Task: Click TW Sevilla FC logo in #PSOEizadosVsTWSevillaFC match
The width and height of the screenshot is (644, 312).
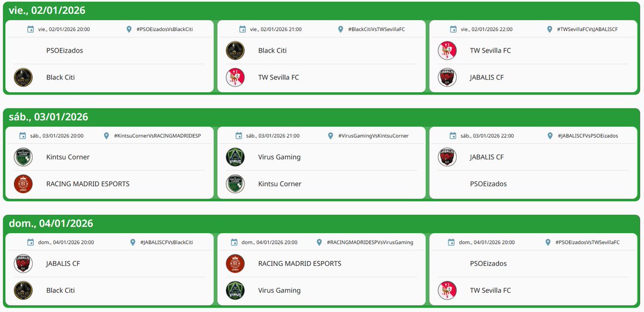Action: pyautogui.click(x=447, y=291)
